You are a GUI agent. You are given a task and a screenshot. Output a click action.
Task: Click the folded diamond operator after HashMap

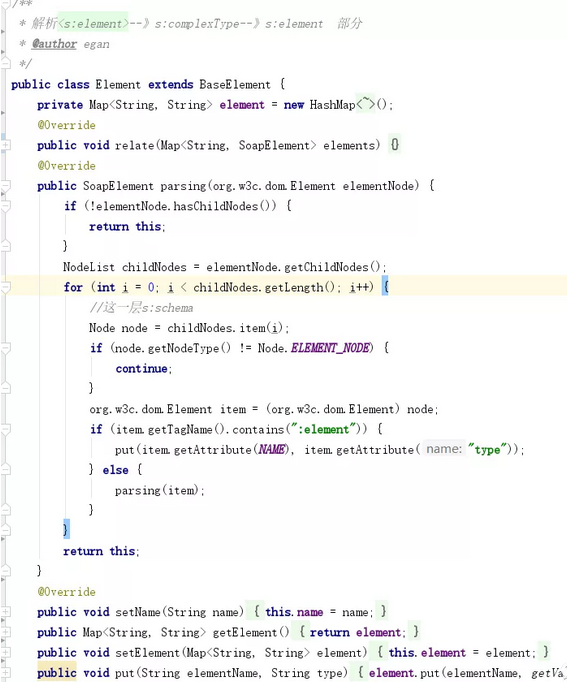366,104
